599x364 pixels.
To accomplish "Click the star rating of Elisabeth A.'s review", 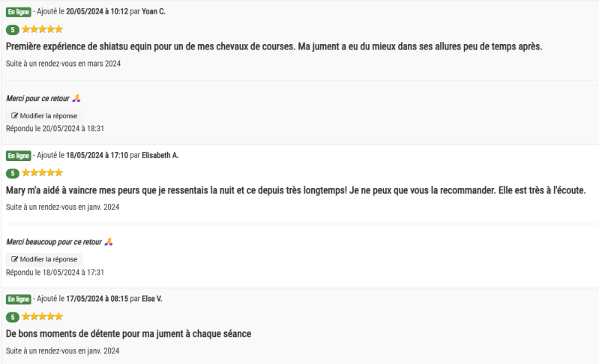I will 43,172.
